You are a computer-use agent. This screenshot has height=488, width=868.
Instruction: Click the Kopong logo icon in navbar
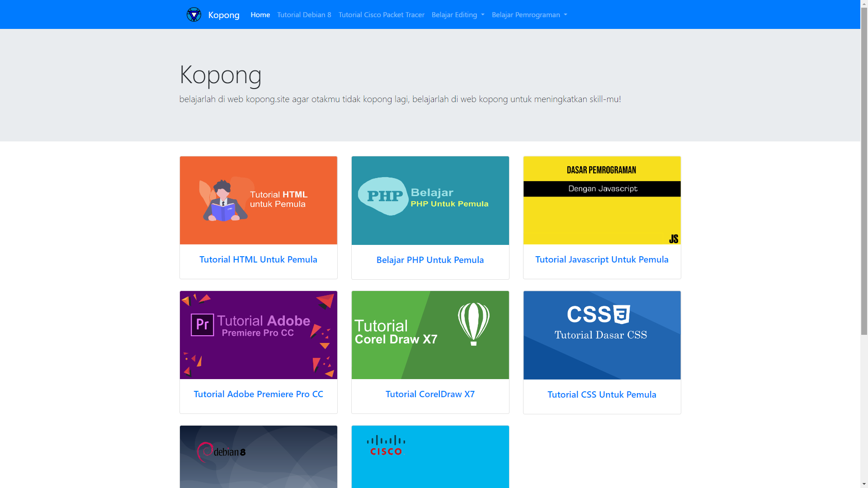point(194,14)
